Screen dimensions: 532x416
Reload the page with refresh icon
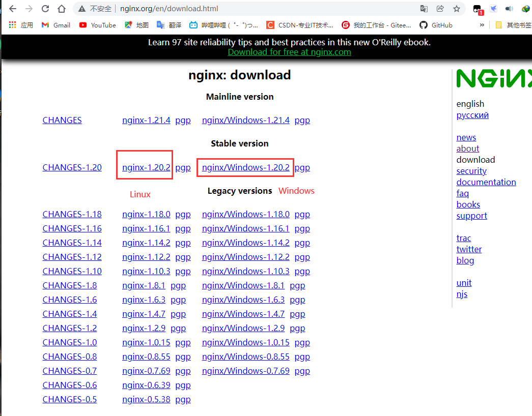click(x=45, y=9)
